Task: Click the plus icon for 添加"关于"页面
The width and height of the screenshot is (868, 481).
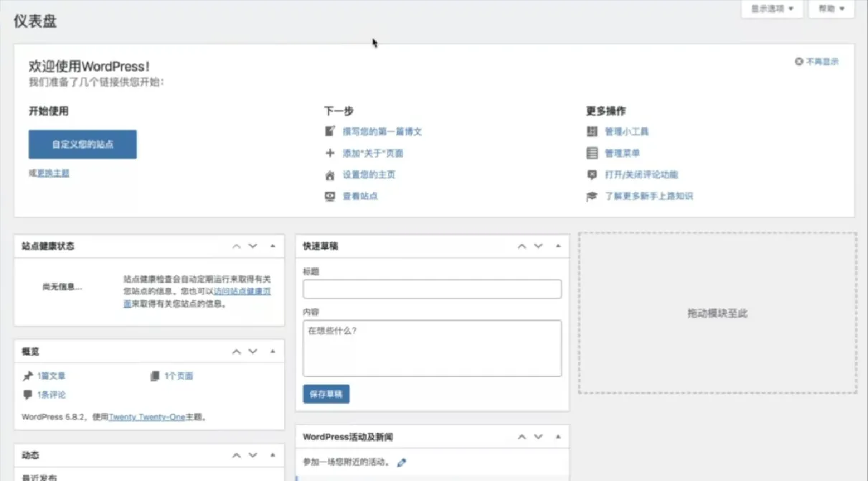Action: pos(329,153)
